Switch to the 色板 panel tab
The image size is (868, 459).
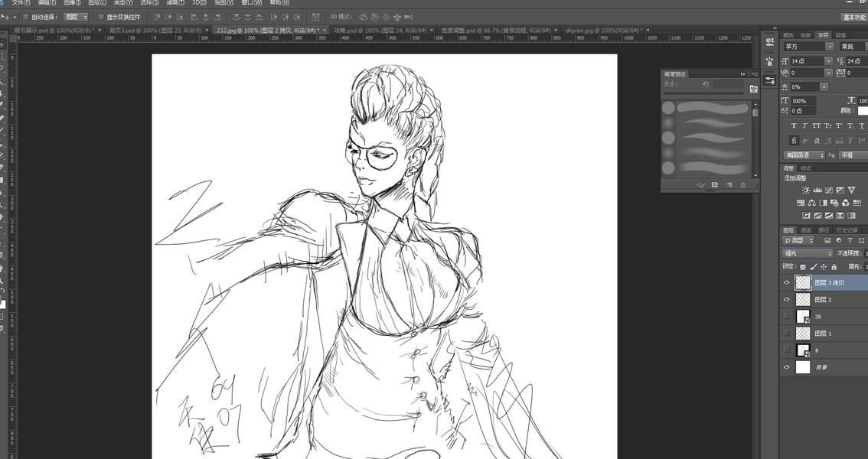(806, 35)
